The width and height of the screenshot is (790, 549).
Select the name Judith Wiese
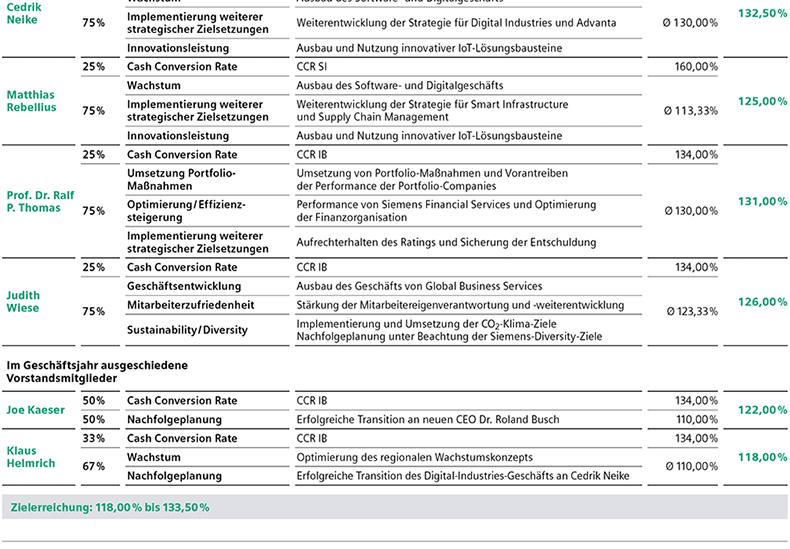(x=23, y=302)
